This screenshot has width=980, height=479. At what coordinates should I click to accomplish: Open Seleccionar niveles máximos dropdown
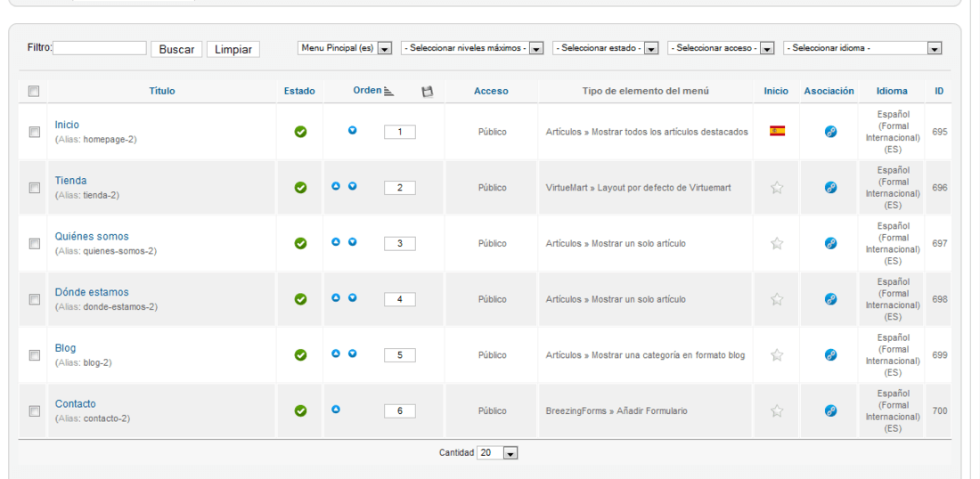[x=472, y=48]
